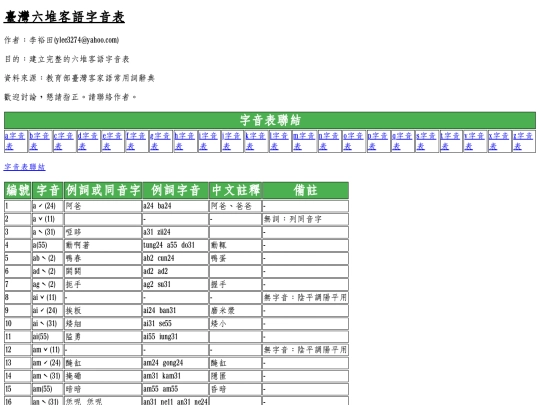This screenshot has width=540, height=405.
Task: Click the 備註 cell in row 12
Action: coord(305,350)
